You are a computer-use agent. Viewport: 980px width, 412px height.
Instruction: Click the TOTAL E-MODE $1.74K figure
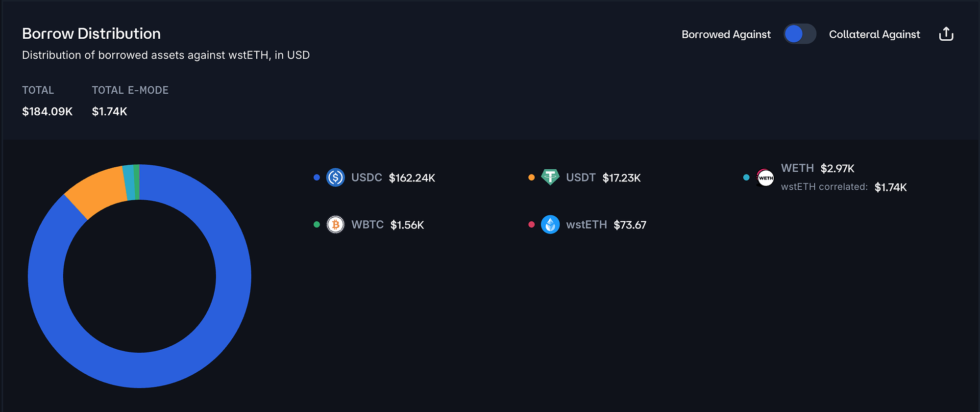[109, 112]
